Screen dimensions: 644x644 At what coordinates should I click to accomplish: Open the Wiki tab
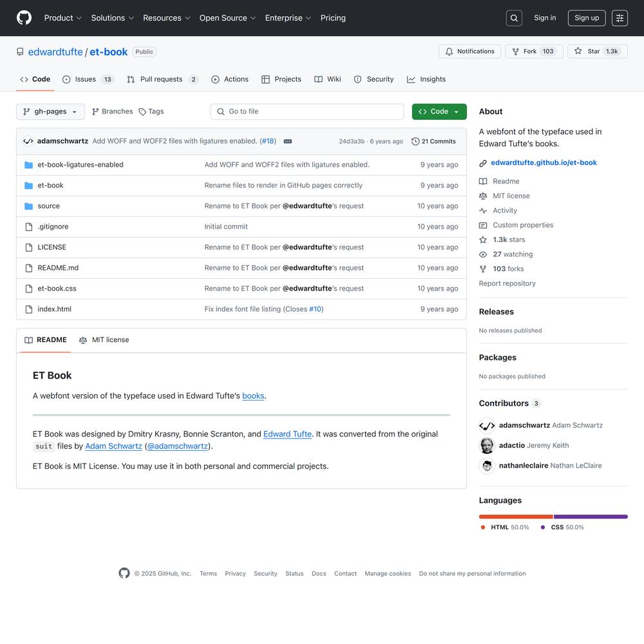pyautogui.click(x=328, y=79)
